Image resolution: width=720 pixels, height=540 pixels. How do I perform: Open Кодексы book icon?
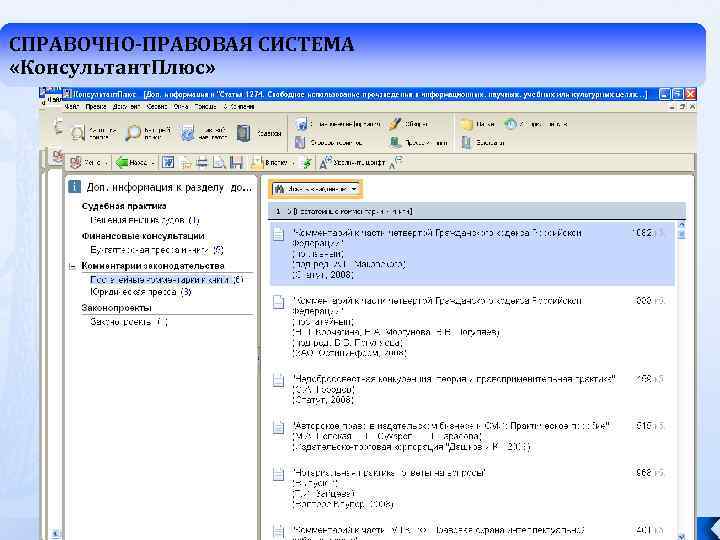(x=243, y=133)
